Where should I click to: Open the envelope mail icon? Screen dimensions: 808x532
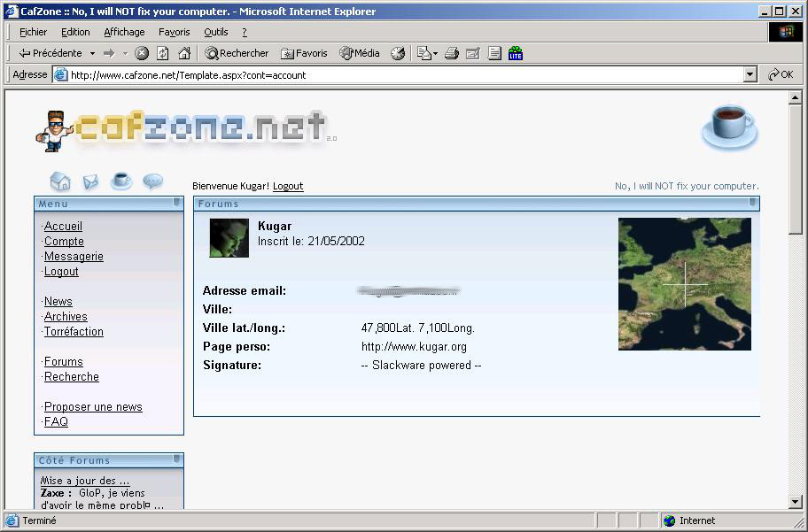(90, 182)
